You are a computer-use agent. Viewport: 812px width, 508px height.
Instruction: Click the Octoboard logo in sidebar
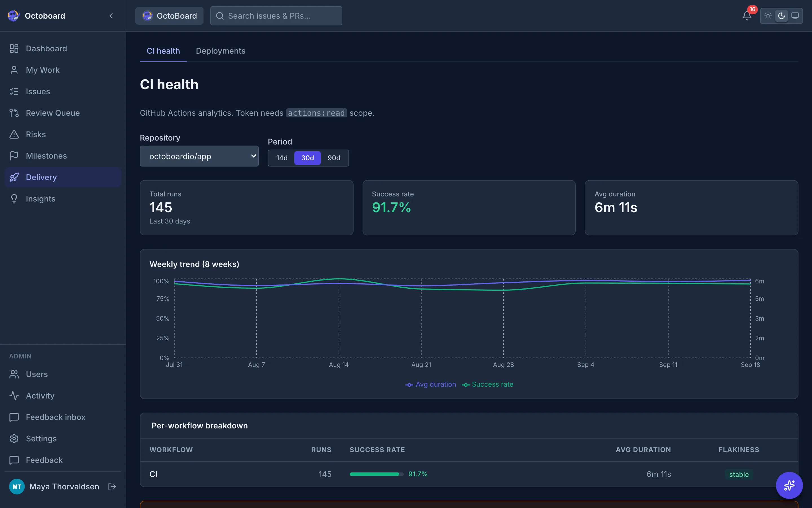tap(14, 16)
